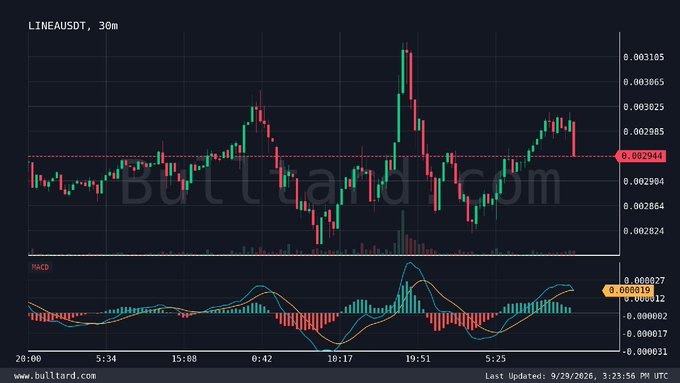
Task: Select the price axis label 0.002904
Action: pyautogui.click(x=644, y=181)
